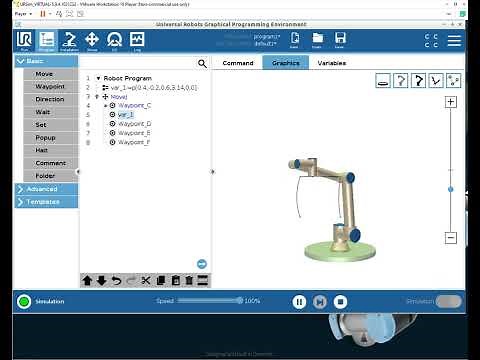Step the program forward

(x=320, y=302)
